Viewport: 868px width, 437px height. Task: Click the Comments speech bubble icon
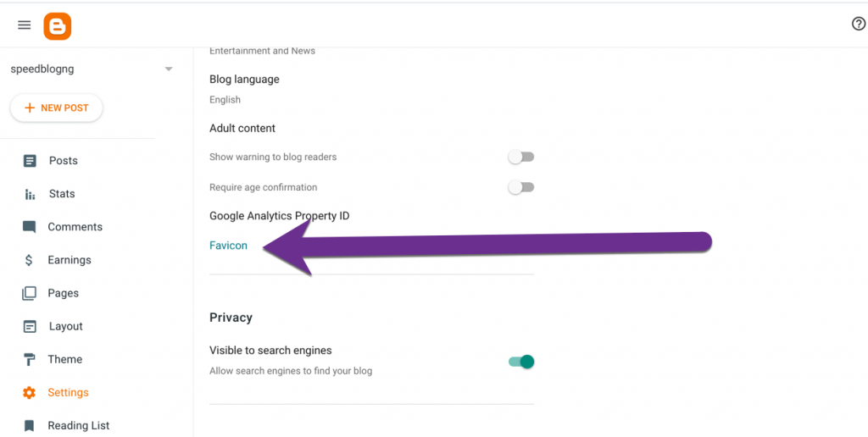(x=30, y=227)
